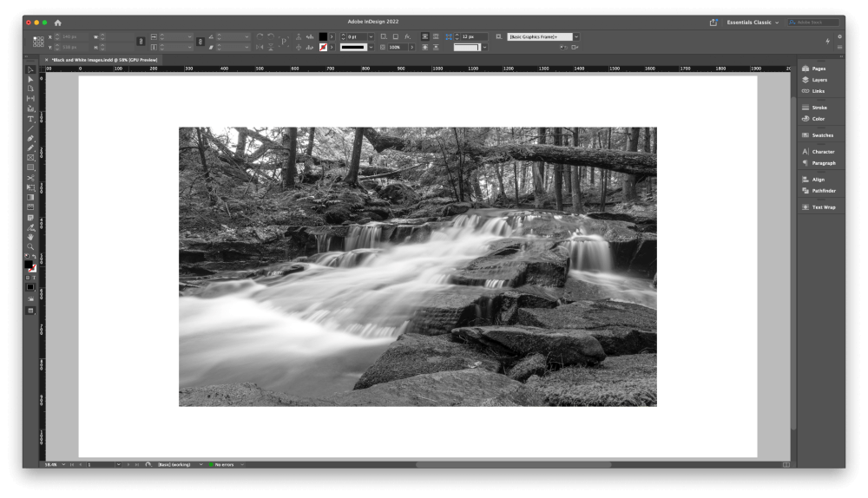
Task: Switch to Black and White Images.indd tab
Action: (104, 60)
